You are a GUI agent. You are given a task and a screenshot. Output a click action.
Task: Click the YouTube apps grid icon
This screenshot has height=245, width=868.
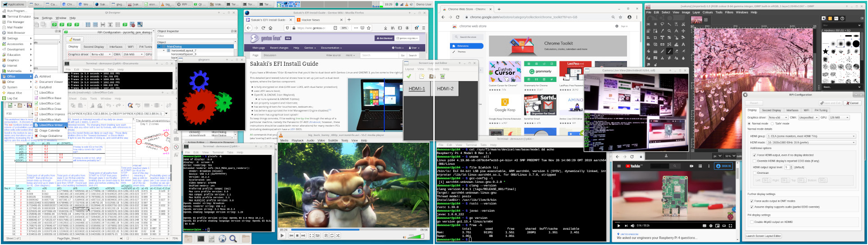click(700, 166)
